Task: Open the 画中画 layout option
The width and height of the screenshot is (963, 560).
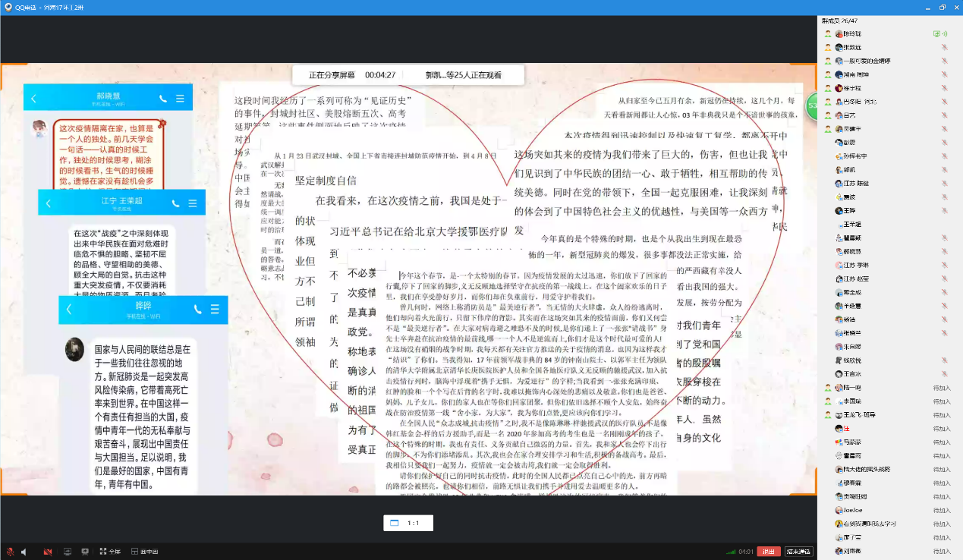Action: [x=144, y=552]
